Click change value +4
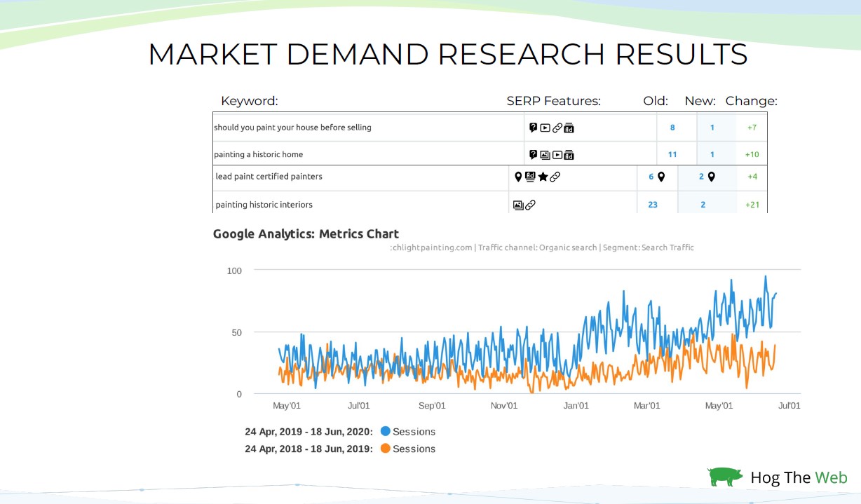 coord(752,177)
